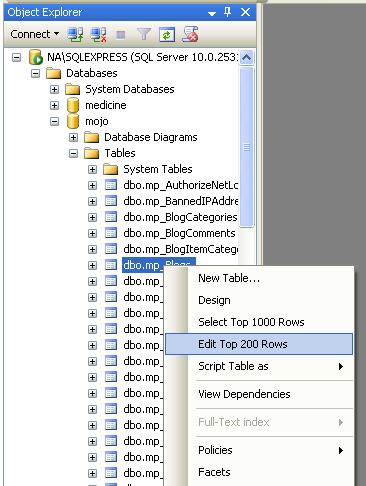The width and height of the screenshot is (366, 486).
Task: Select the medicine database cylinder icon
Action: coord(73,105)
